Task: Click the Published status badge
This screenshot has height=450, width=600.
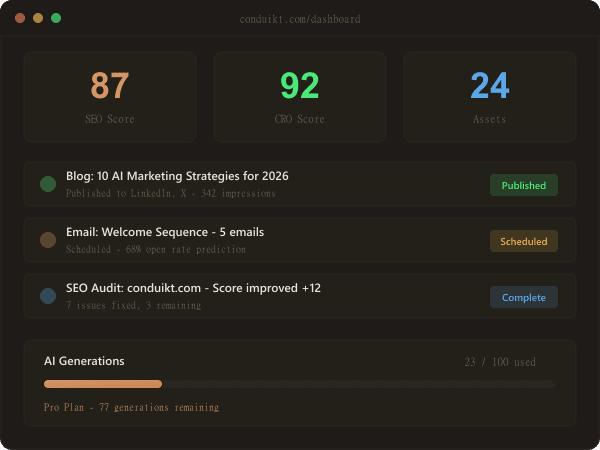Action: click(x=523, y=185)
